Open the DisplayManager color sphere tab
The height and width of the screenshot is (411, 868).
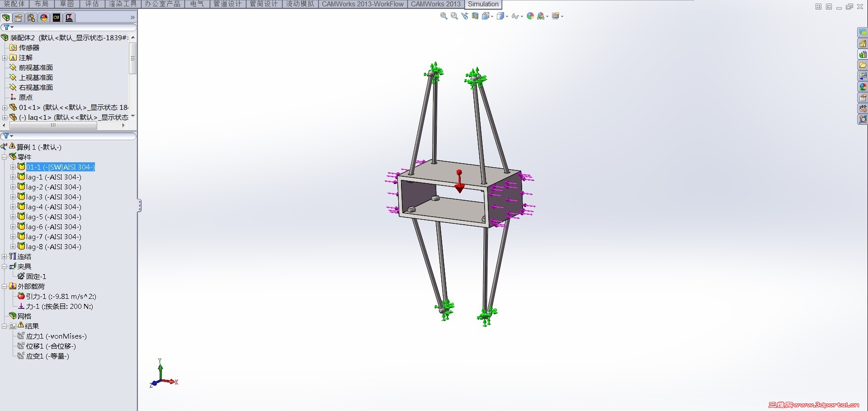[x=44, y=18]
